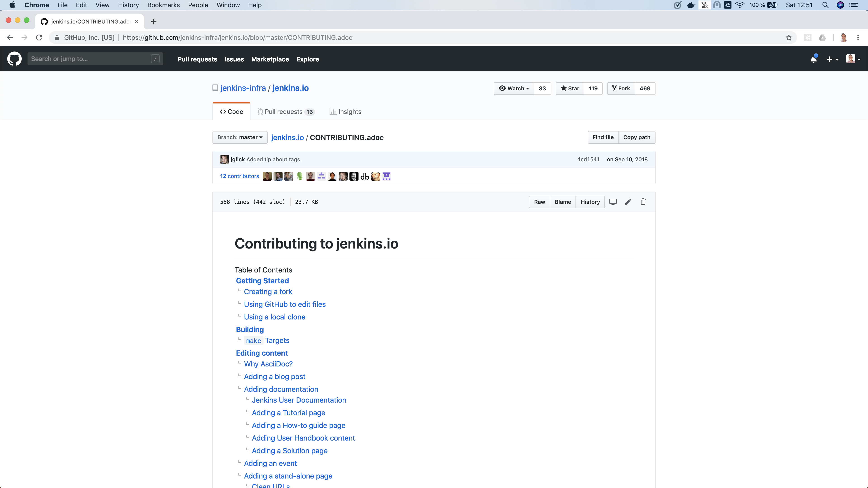
Task: Jump to Adding a Tutorial page
Action: (x=288, y=413)
